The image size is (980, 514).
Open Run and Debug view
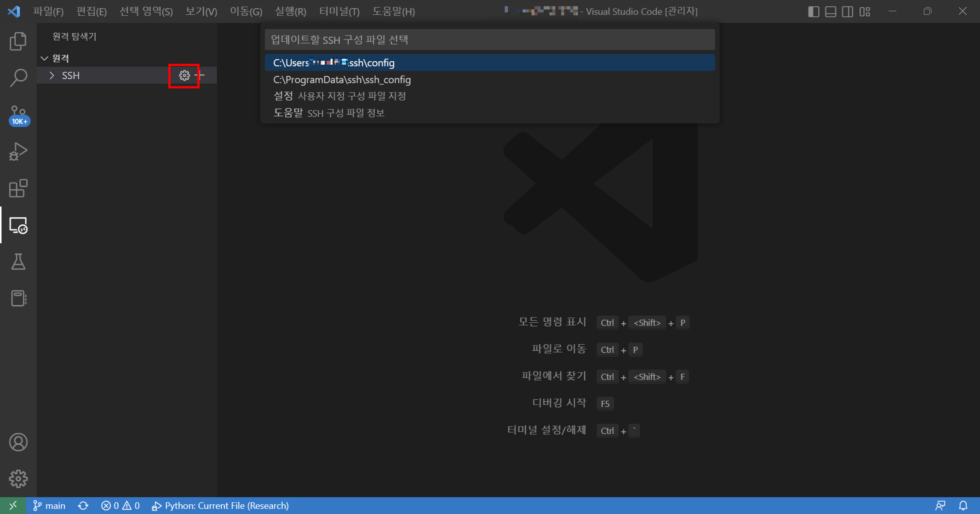[18, 151]
